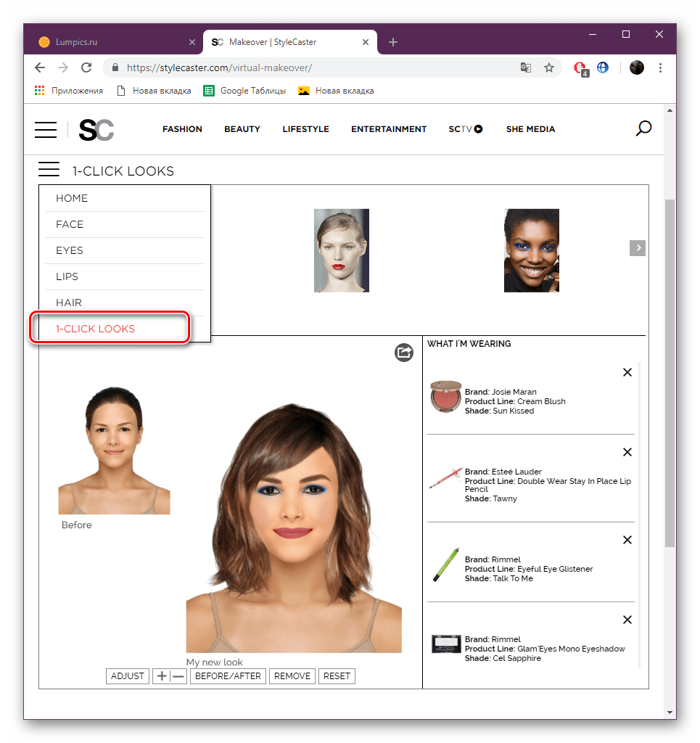Advance looks with the right arrow chevron
700x743 pixels.
point(637,247)
